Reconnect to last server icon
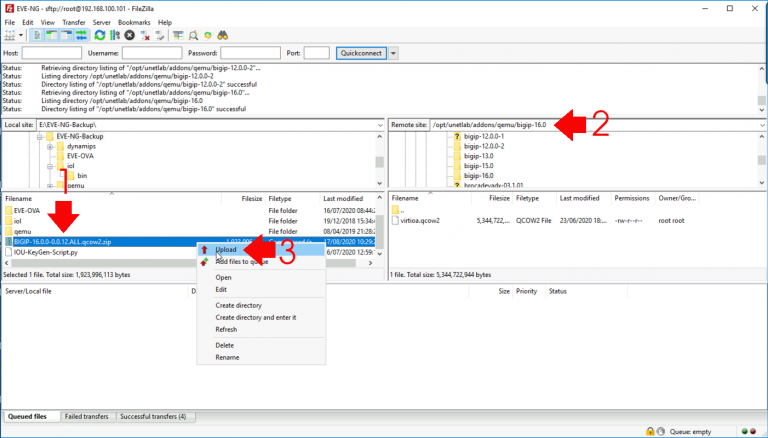768x438 pixels. (x=160, y=35)
